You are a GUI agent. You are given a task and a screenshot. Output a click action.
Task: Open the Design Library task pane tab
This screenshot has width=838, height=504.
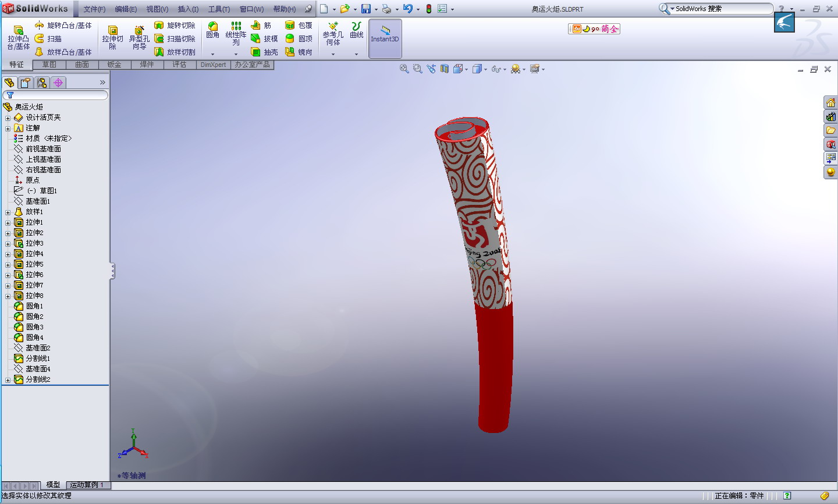click(x=830, y=117)
